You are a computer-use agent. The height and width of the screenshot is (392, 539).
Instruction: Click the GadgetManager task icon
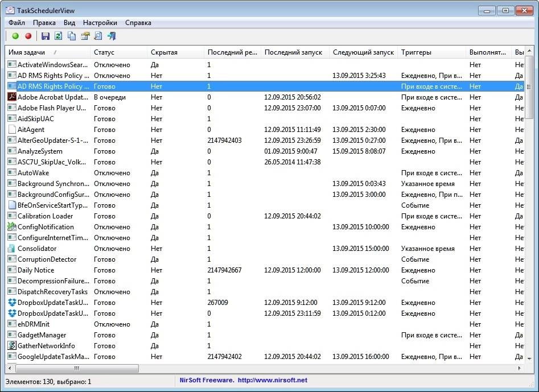tap(12, 335)
